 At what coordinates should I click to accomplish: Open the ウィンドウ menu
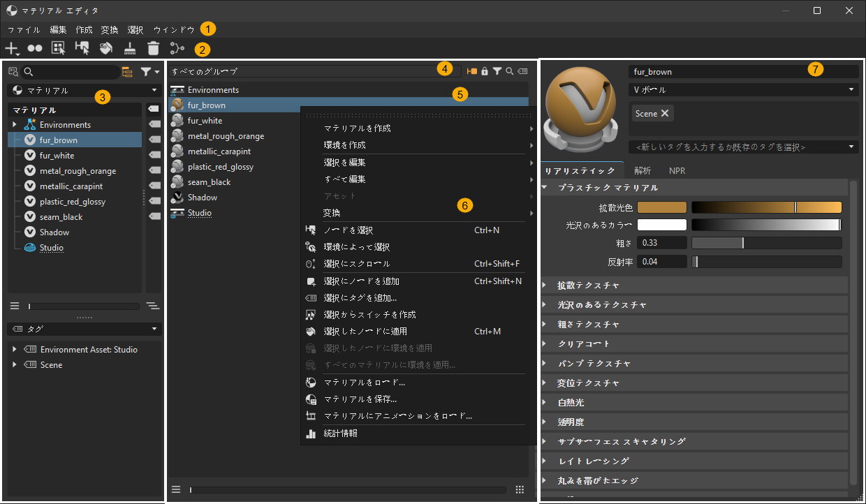174,29
